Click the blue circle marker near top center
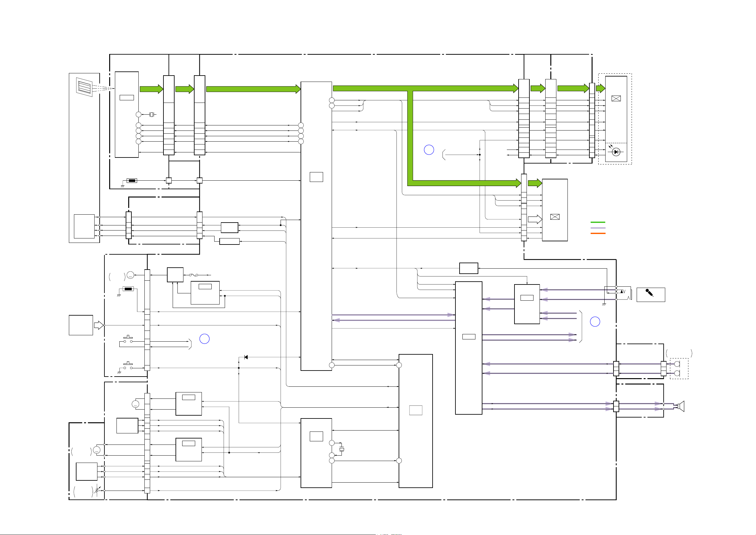Image resolution: width=756 pixels, height=535 pixels. tap(429, 150)
